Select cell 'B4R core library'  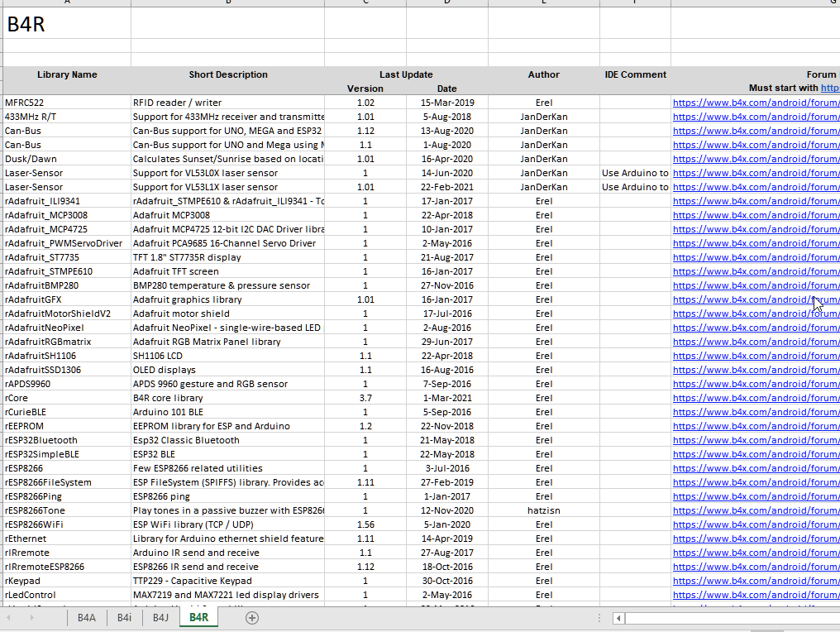(x=227, y=398)
